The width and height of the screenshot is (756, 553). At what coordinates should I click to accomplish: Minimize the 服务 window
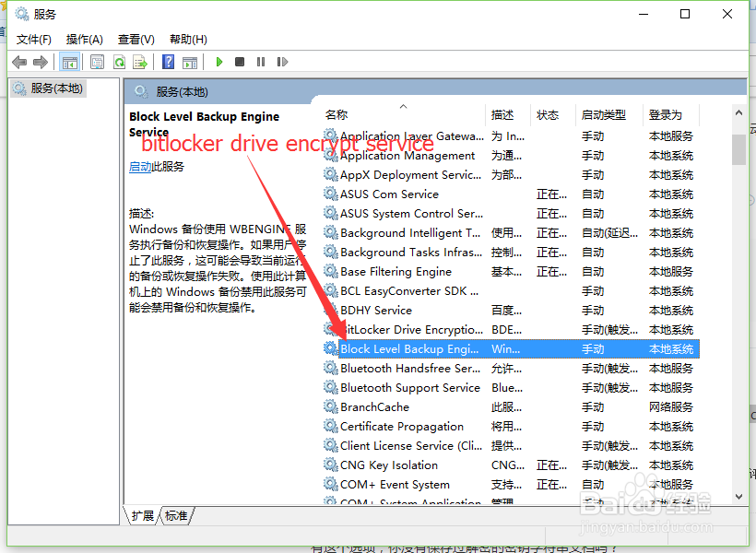[x=644, y=14]
